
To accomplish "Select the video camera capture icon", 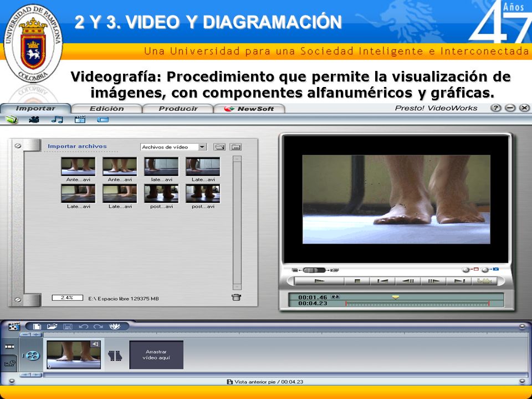I will pos(34,120).
